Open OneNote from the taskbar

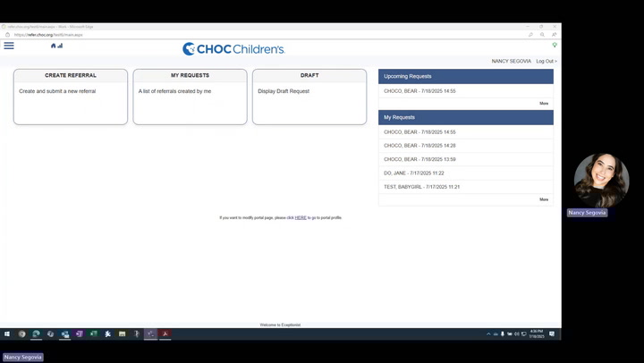(80, 333)
